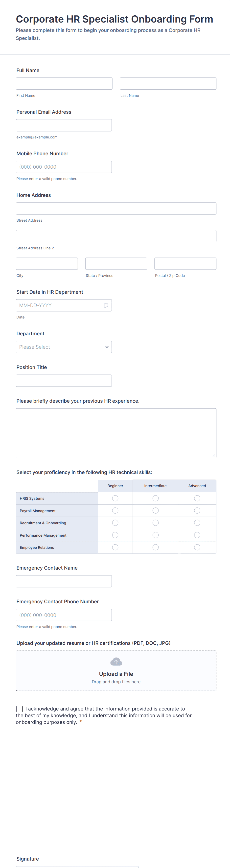
Task: Select Intermediate for Performance Management
Action: click(x=155, y=535)
